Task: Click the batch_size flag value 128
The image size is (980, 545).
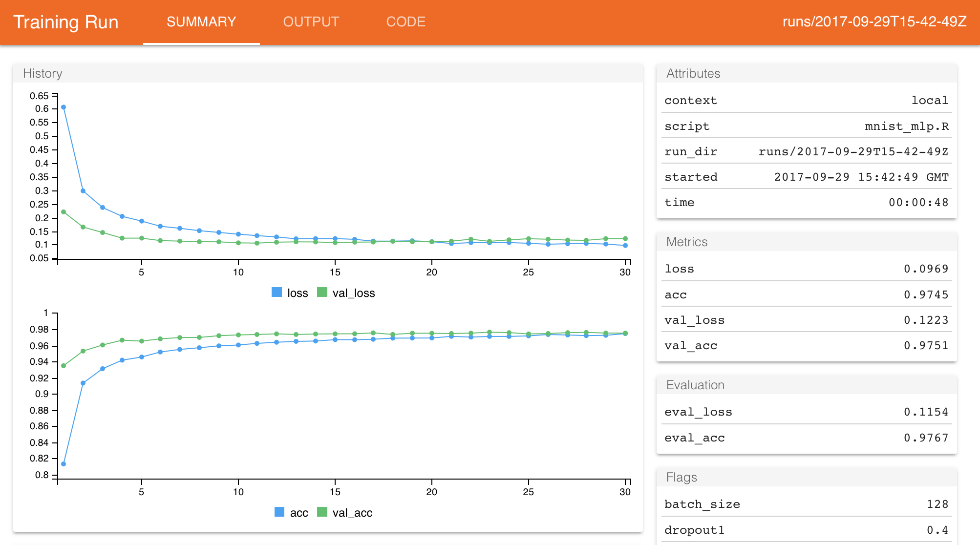Action: (x=937, y=504)
